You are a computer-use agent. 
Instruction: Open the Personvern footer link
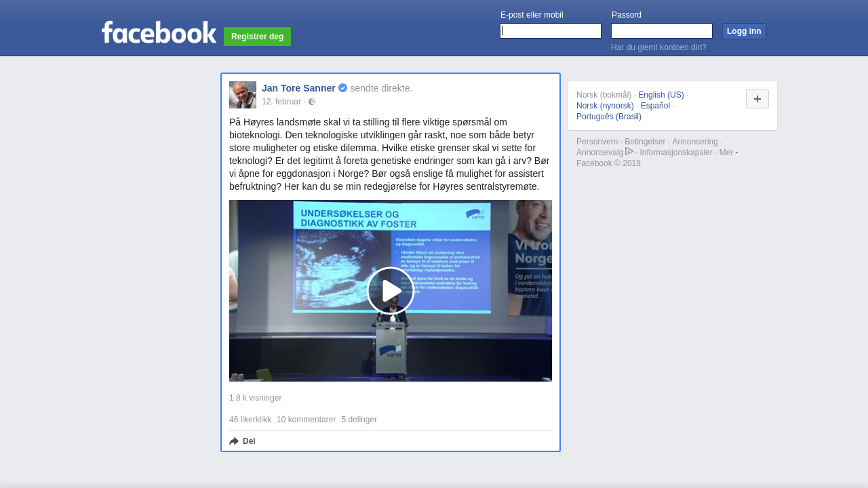(597, 142)
